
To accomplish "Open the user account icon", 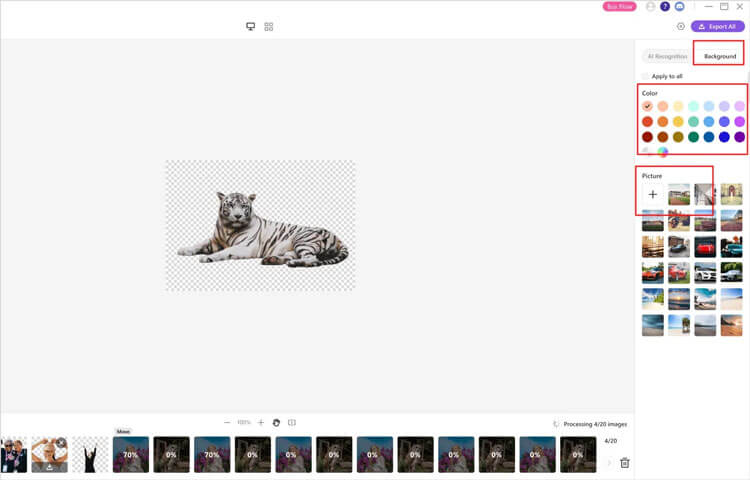I will (651, 6).
